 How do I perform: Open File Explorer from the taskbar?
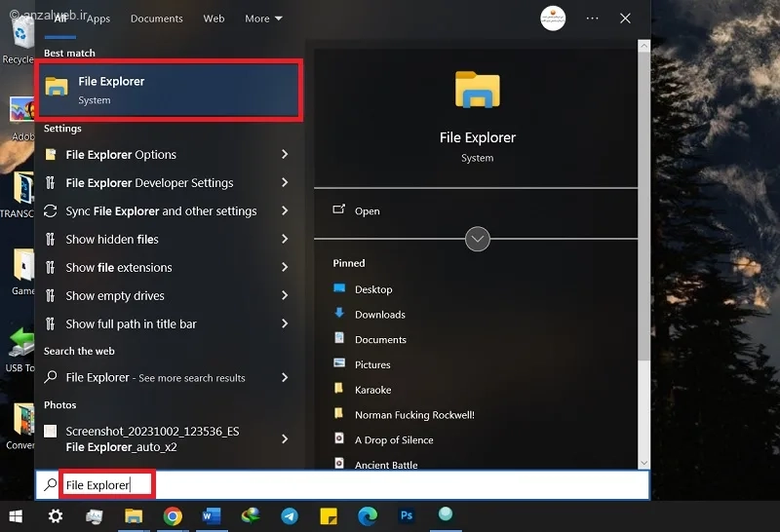(134, 516)
